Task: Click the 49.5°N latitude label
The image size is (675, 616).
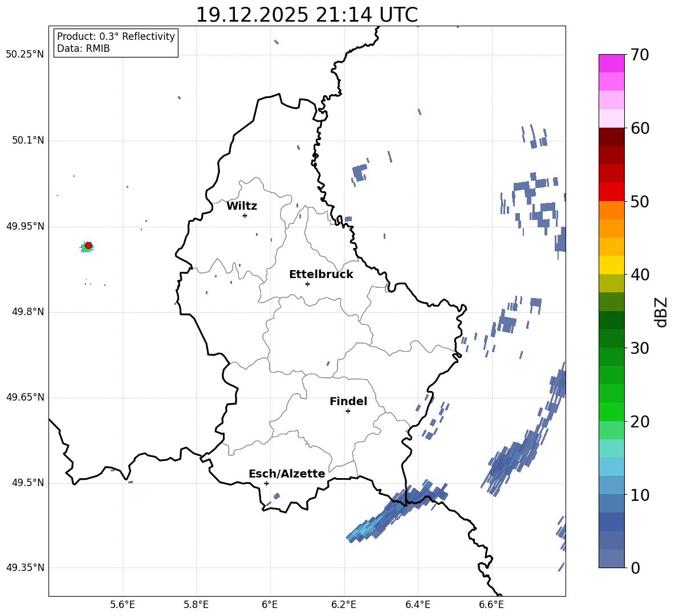Action: [x=27, y=483]
